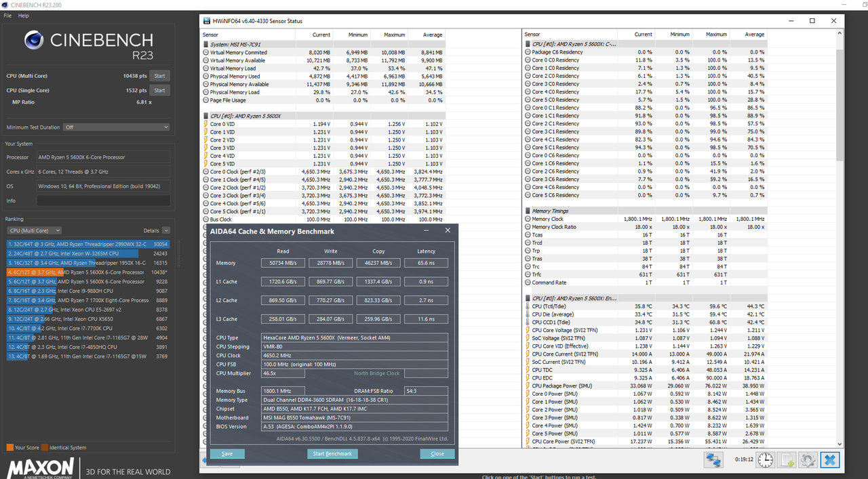The height and width of the screenshot is (479, 868).
Task: Open the ranking CPU (Multi Core) dropdown
Action: 34,230
